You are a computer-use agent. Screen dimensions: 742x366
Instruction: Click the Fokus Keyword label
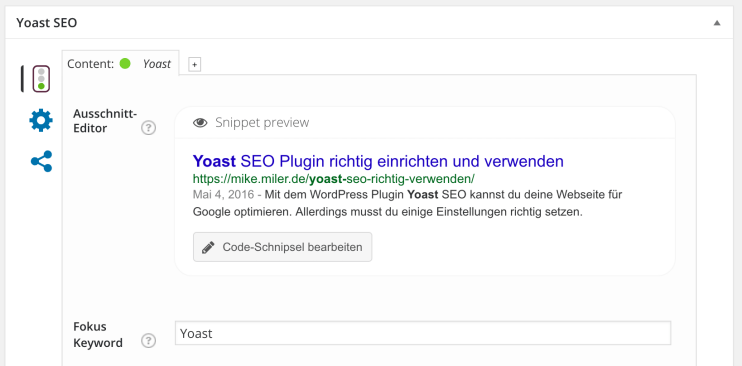[x=98, y=334]
